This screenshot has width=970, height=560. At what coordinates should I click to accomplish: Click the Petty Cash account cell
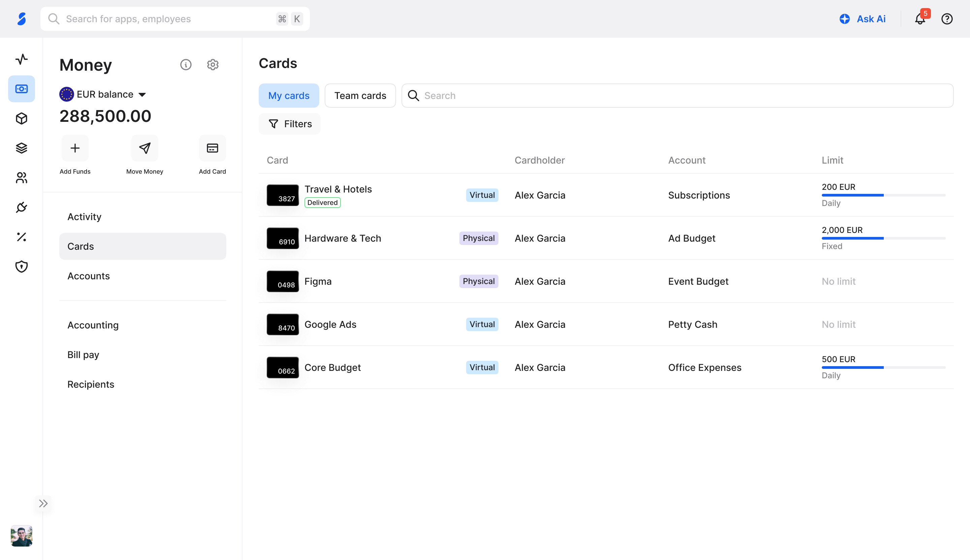pyautogui.click(x=692, y=324)
